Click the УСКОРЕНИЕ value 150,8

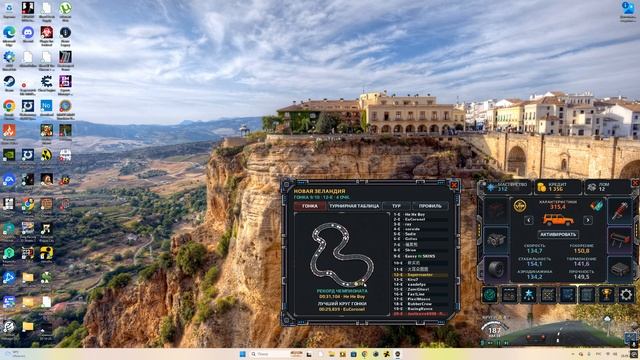pos(581,251)
